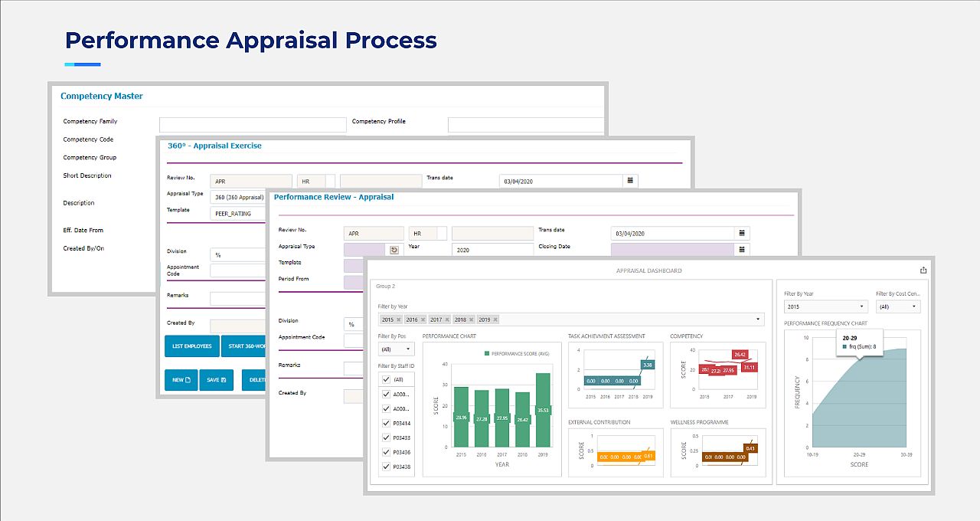Expand the Filter by Year multi-select list

pos(759,319)
